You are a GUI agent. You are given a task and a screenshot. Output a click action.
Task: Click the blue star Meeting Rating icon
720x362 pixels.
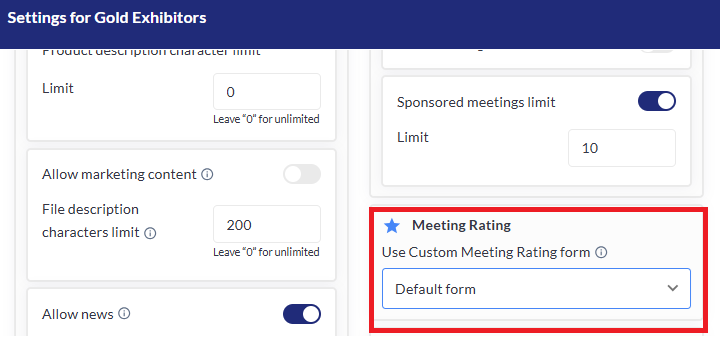tap(392, 226)
